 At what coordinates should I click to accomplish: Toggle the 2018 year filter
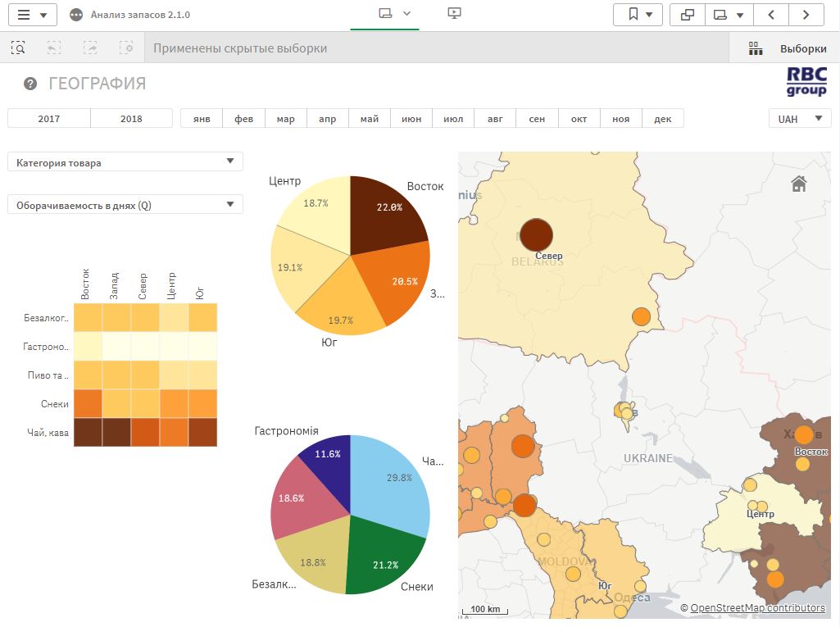[x=131, y=119]
